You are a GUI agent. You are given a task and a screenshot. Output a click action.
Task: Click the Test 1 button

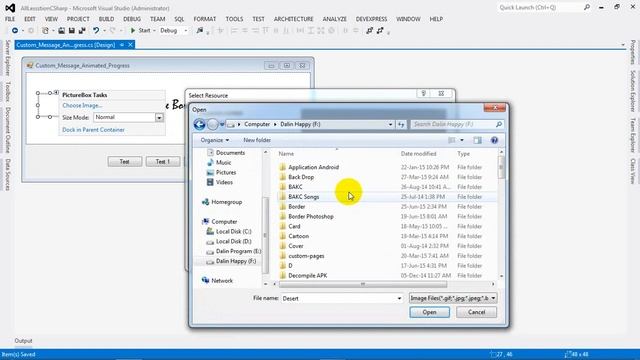163,162
